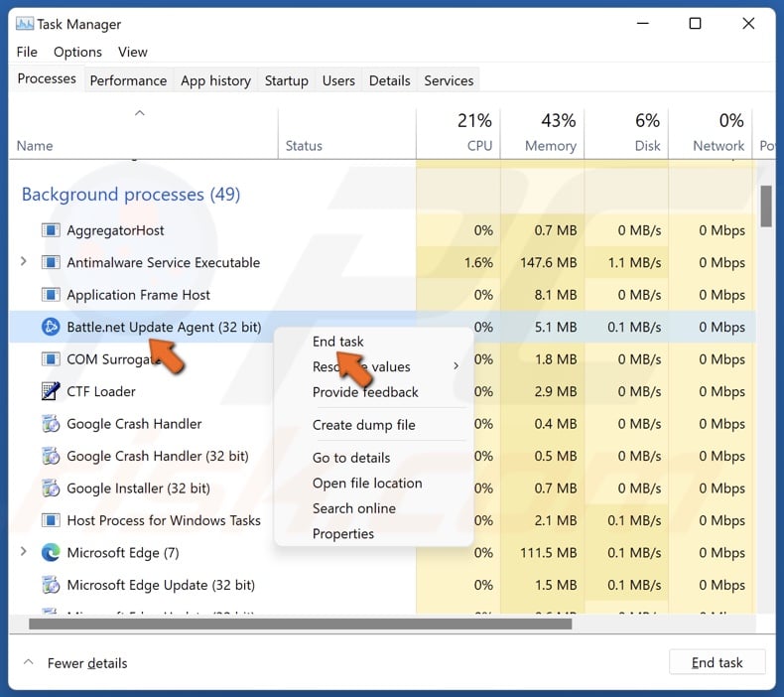Open the Options menu
Viewport: 784px width, 697px height.
[x=77, y=52]
